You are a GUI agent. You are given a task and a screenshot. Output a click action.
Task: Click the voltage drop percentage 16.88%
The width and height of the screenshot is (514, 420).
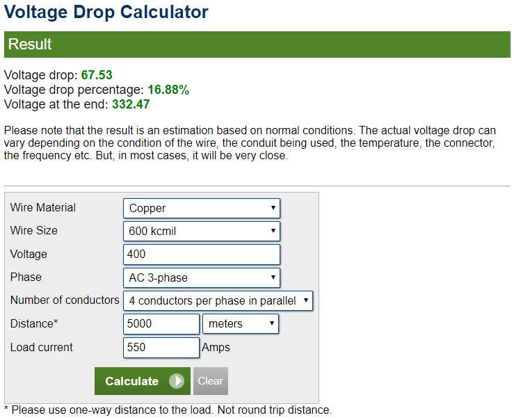point(168,90)
